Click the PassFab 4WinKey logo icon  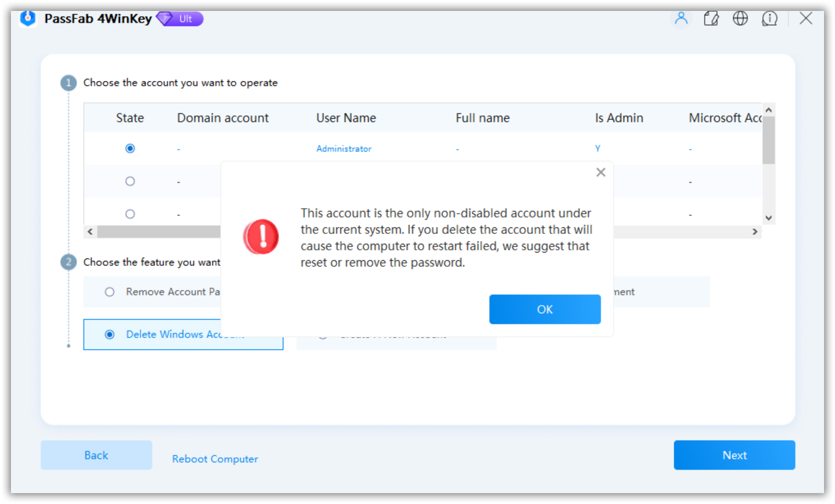27,18
